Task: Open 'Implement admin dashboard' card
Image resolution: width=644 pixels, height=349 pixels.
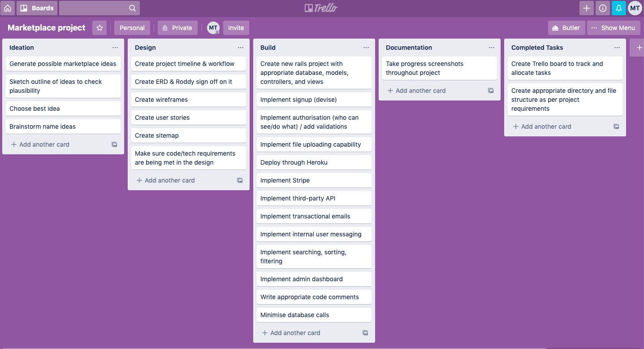Action: [314, 279]
